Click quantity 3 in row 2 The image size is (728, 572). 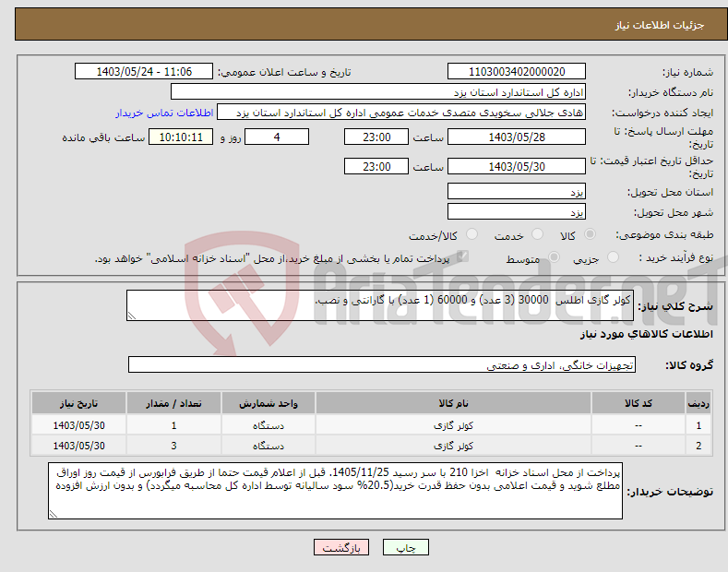pos(173,446)
